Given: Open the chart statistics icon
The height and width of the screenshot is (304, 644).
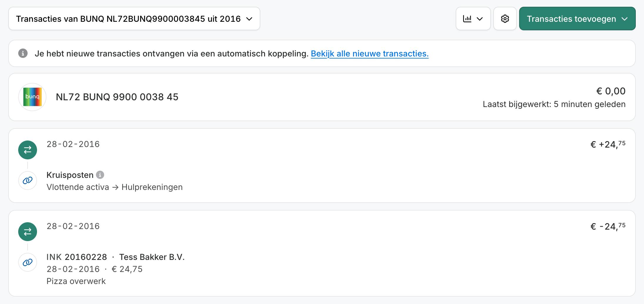Looking at the screenshot, I should [468, 19].
